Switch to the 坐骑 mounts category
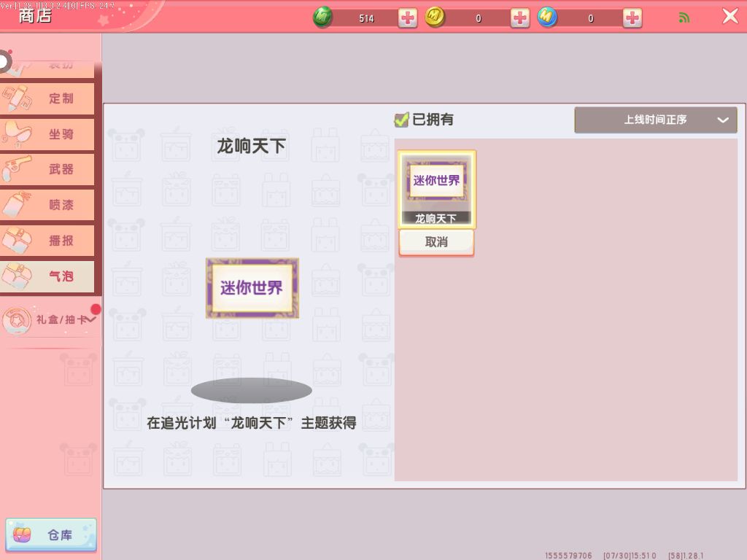Screen dimensions: 747x560 click(x=48, y=134)
